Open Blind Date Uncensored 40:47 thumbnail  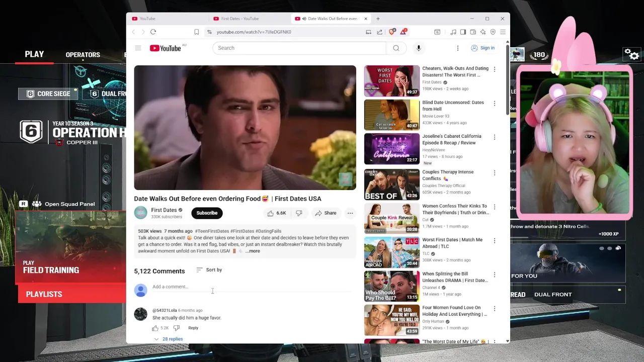391,115
